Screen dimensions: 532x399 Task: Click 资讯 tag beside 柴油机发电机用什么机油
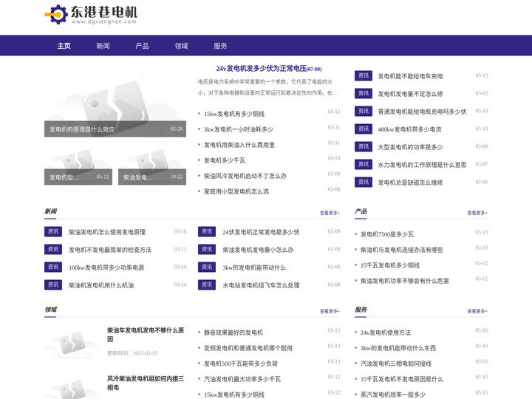pyautogui.click(x=53, y=284)
